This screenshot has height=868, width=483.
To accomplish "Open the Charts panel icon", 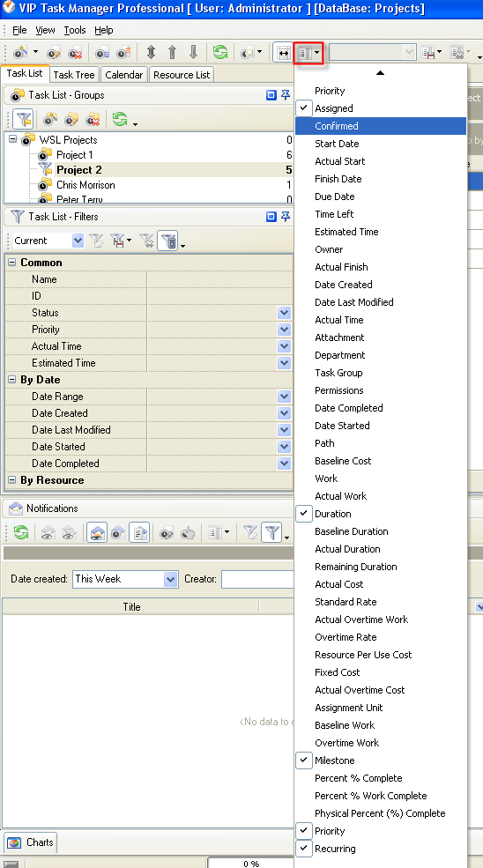I will pyautogui.click(x=14, y=842).
